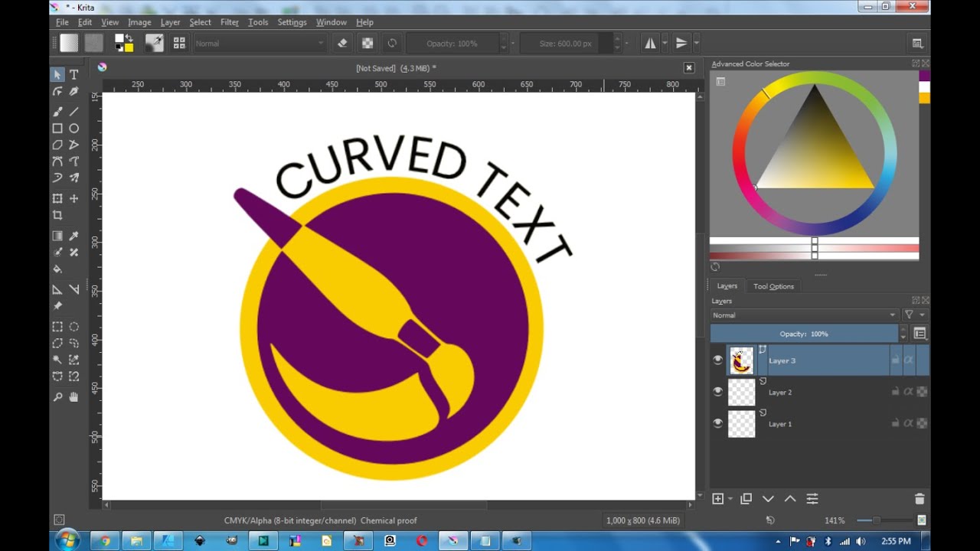
Task: Select the Text tool in toolbox
Action: pyautogui.click(x=73, y=74)
